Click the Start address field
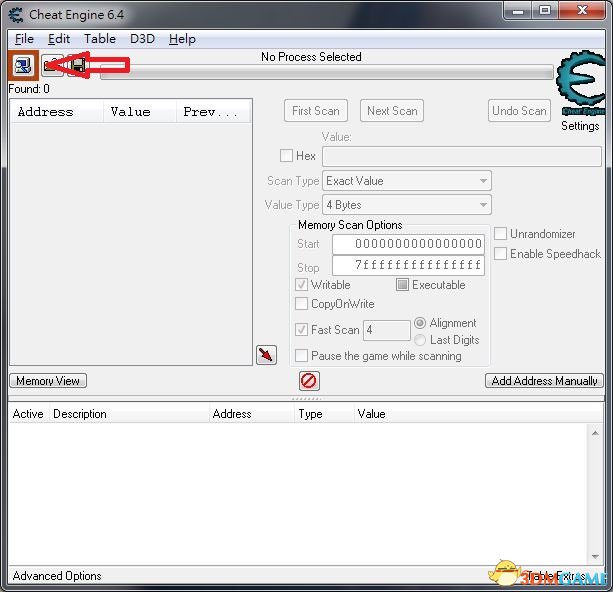The height and width of the screenshot is (592, 613). click(409, 244)
